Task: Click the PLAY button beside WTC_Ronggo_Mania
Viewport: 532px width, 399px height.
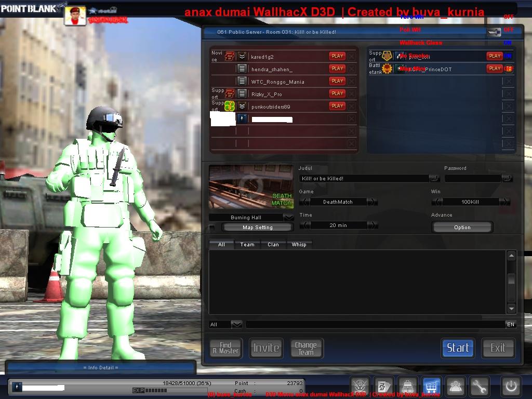Action: (x=337, y=81)
